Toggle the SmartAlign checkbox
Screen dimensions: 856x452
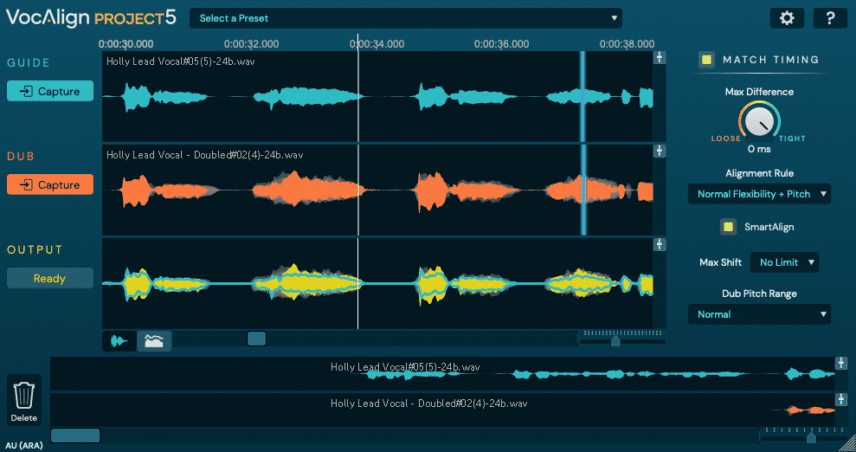pyautogui.click(x=728, y=227)
